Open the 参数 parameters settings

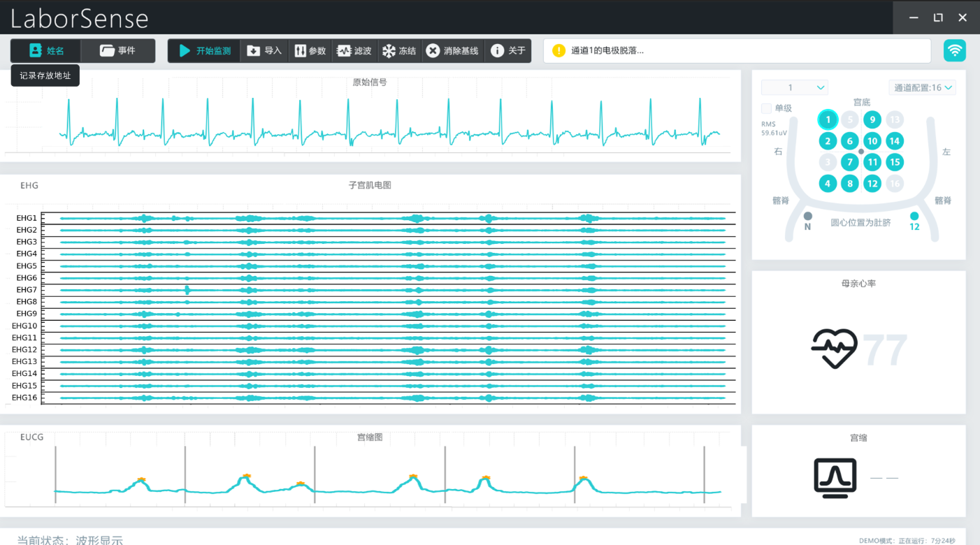[310, 51]
